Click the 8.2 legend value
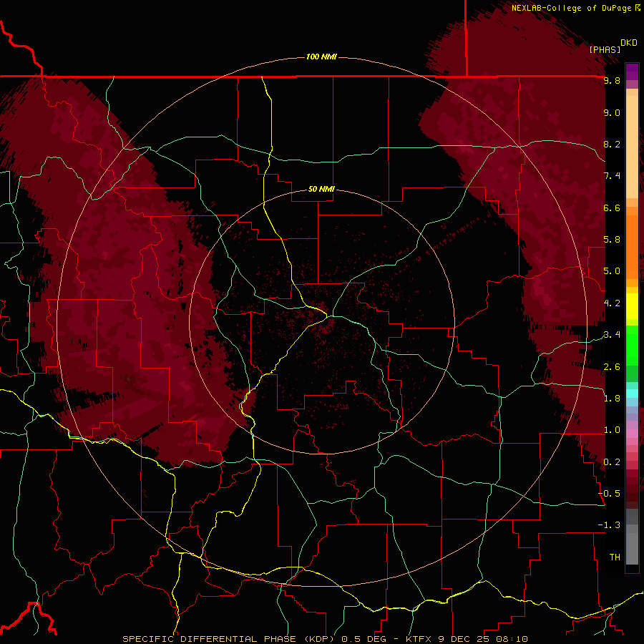Viewport: 644px width, 644px height. pos(612,144)
